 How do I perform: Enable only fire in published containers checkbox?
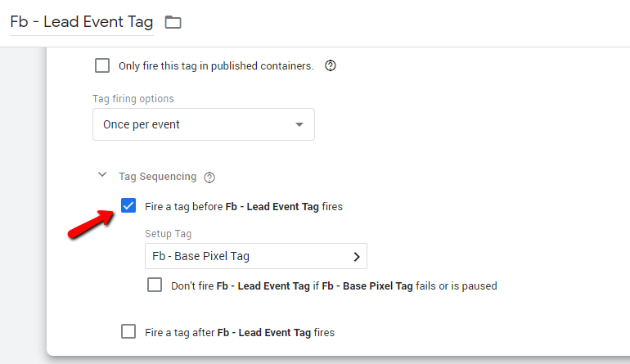click(102, 65)
